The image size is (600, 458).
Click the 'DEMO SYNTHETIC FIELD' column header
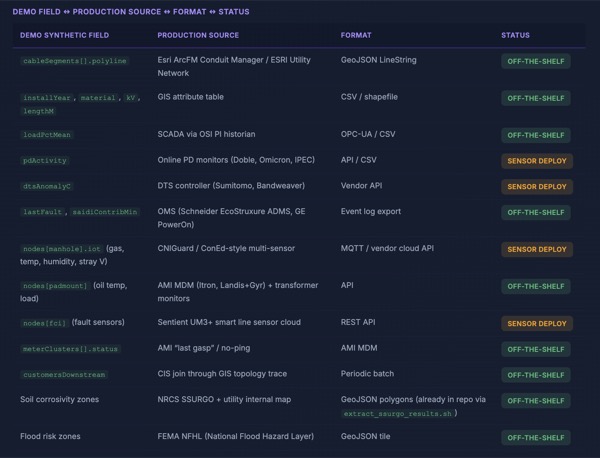[64, 35]
